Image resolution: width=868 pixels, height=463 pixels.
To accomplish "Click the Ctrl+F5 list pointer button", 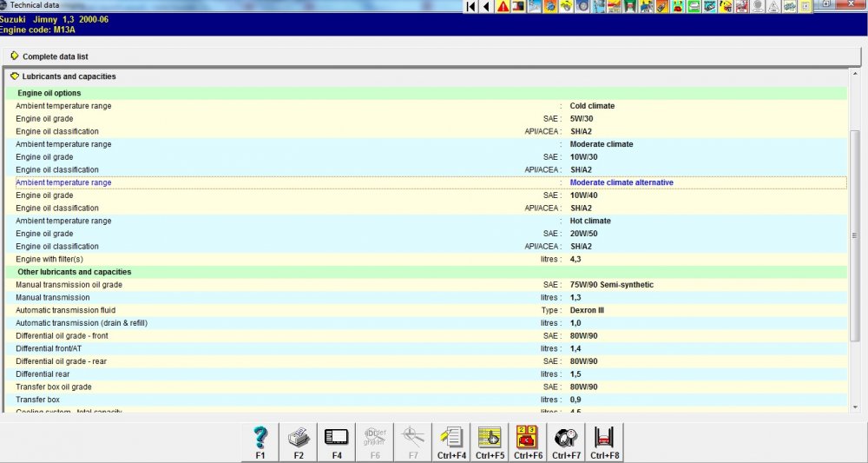I will pos(490,442).
